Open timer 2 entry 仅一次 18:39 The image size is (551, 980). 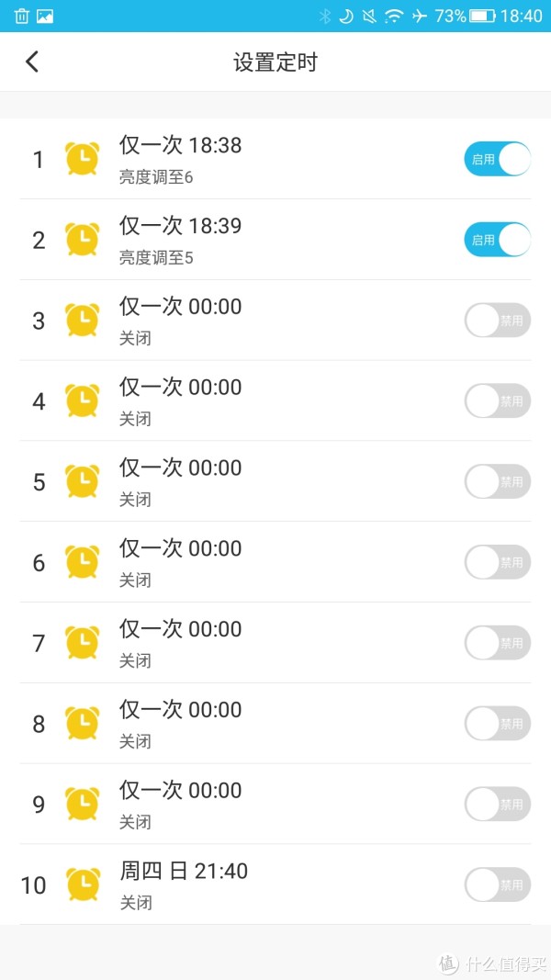[x=180, y=226]
